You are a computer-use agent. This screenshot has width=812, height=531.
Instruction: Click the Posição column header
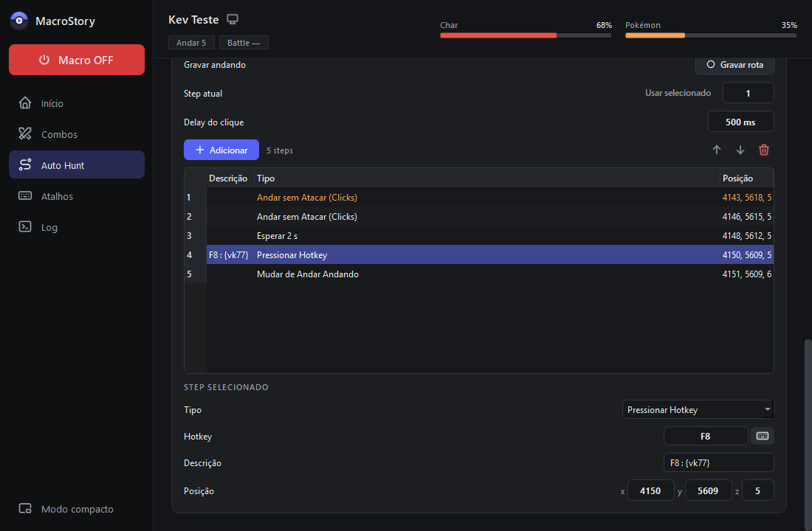[x=747, y=178]
